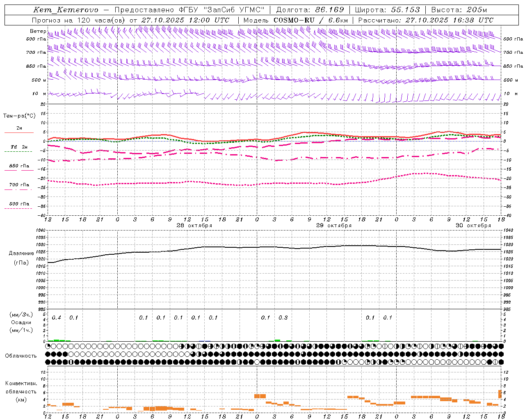The width and height of the screenshot is (525, 420).
Task: Click the Осадки panel label
Action: coord(21,322)
